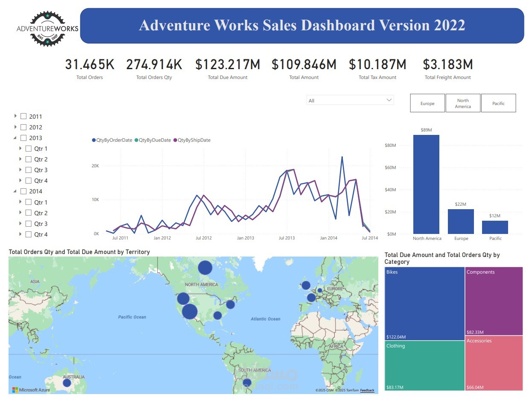The width and height of the screenshot is (532, 400).
Task: Collapse the 2013 year node
Action: (14, 137)
